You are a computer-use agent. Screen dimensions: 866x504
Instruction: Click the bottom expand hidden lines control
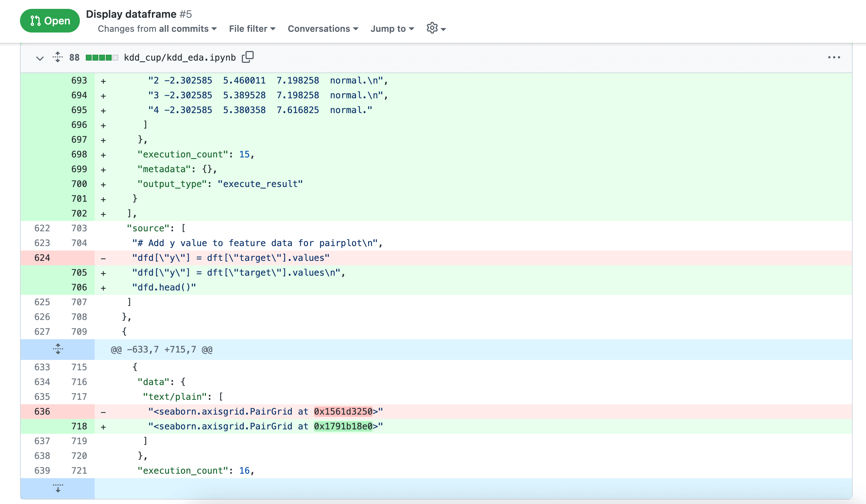[x=58, y=488]
